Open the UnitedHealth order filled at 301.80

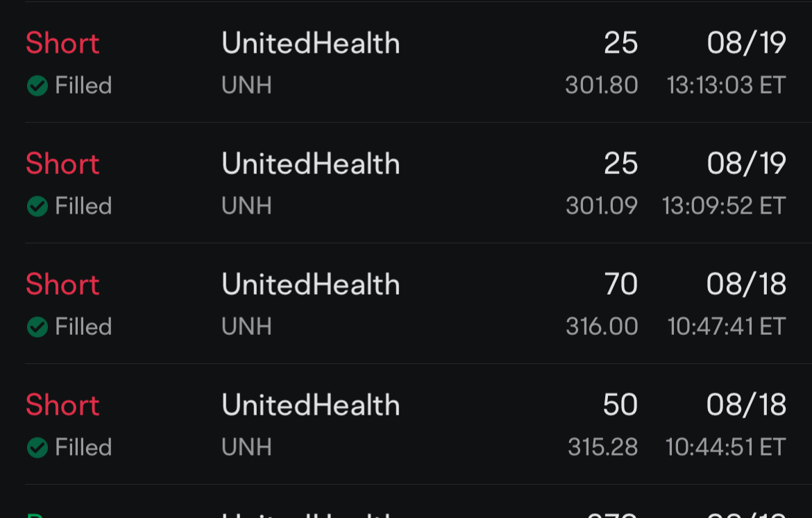310,43
